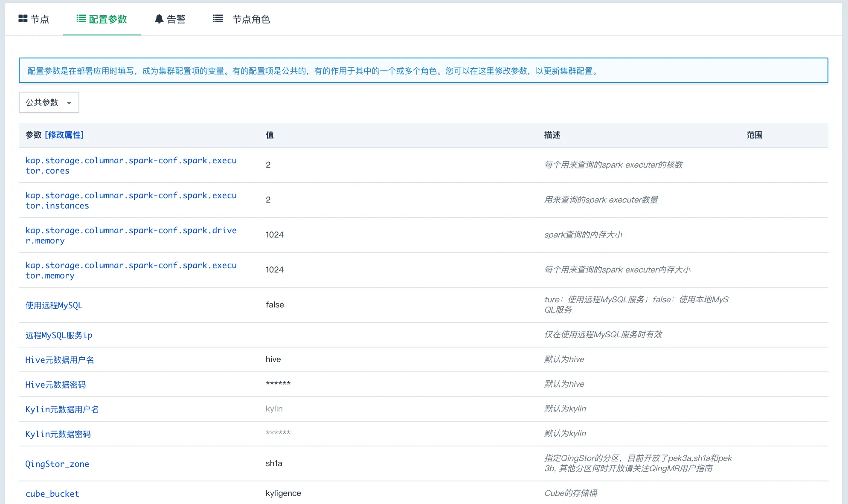Click the hive username value

point(273,359)
